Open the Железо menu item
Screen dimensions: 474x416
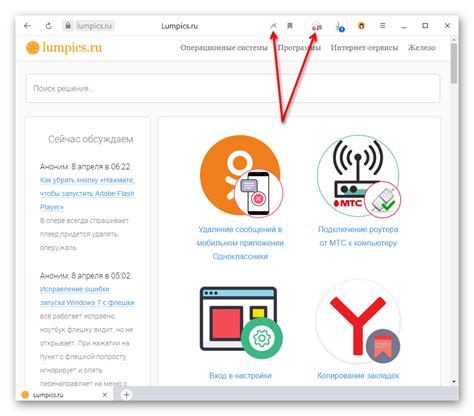tap(421, 48)
